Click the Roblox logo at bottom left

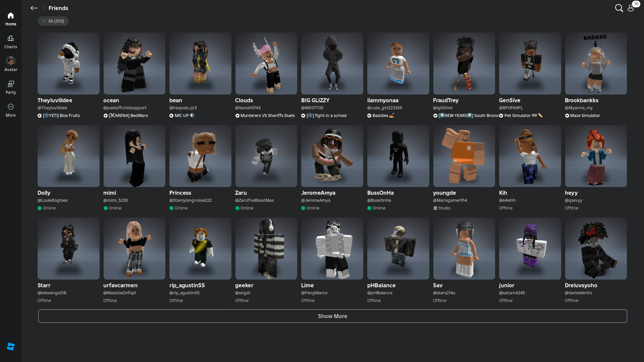coord(11,347)
